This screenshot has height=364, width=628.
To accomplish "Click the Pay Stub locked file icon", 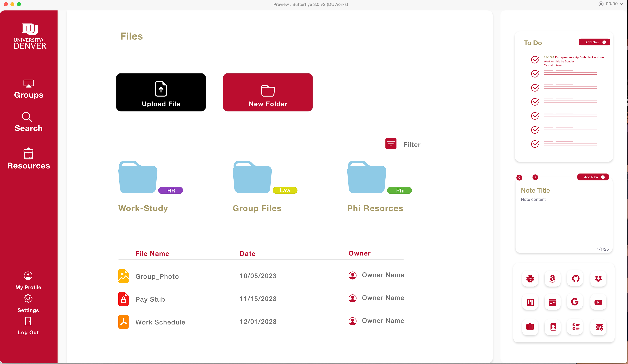I will 123,299.
